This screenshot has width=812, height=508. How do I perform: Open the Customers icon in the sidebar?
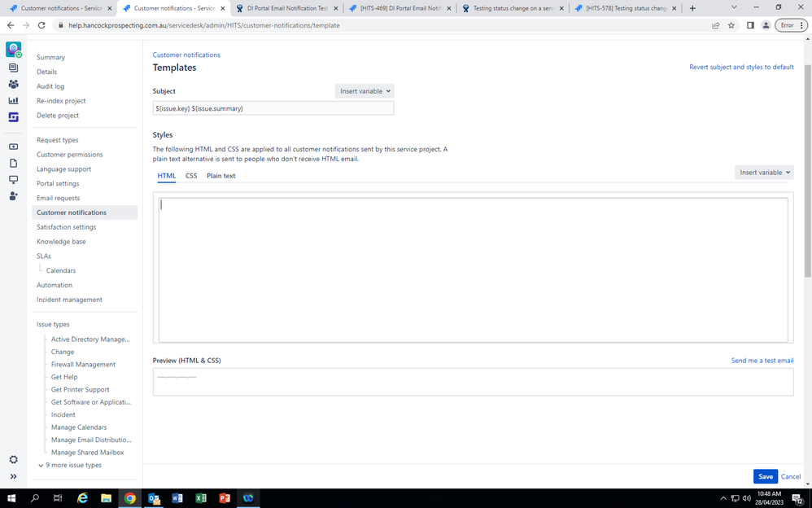click(x=13, y=85)
